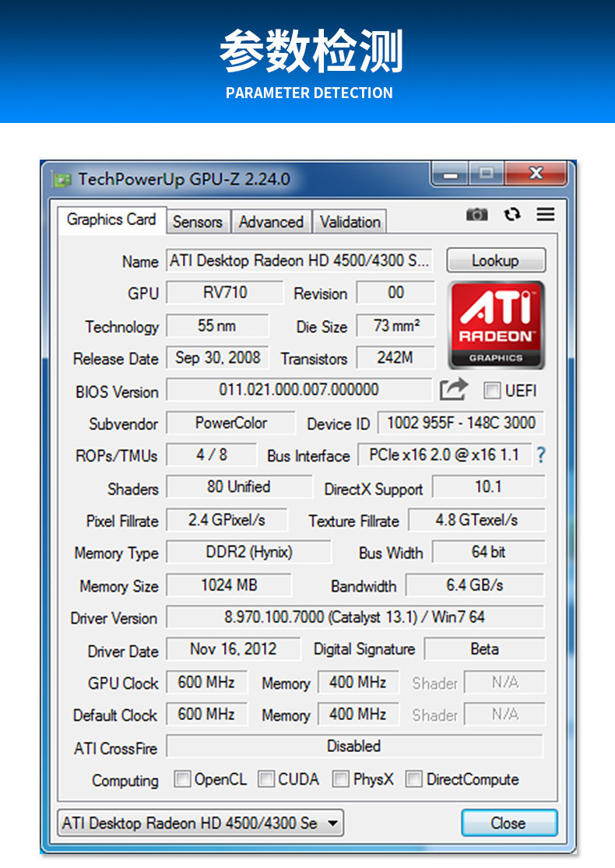This screenshot has width=615, height=868.
Task: Click the Revision field 00
Action: click(395, 292)
